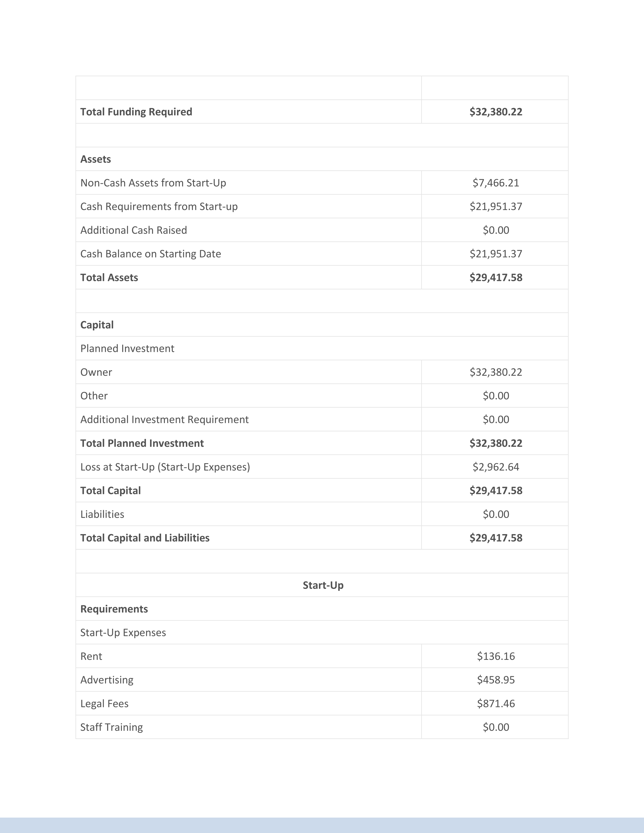644x833 pixels.
Task: Select the Advertising value $458.95
Action: point(496,680)
